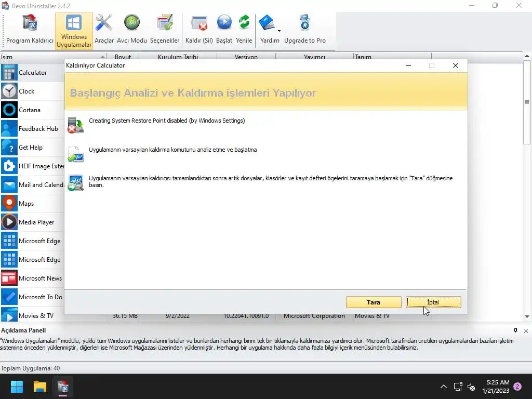The width and height of the screenshot is (532, 399).
Task: Open the network tray icon
Action: 458,387
